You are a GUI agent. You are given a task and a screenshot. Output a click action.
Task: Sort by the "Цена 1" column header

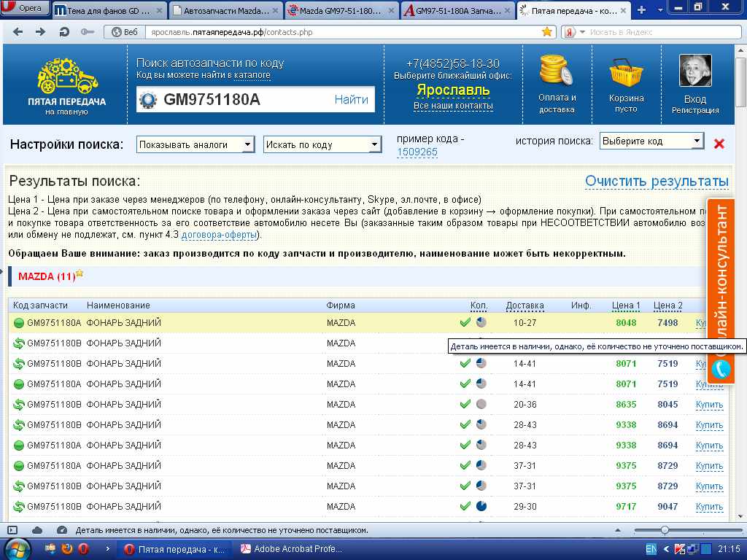(626, 306)
